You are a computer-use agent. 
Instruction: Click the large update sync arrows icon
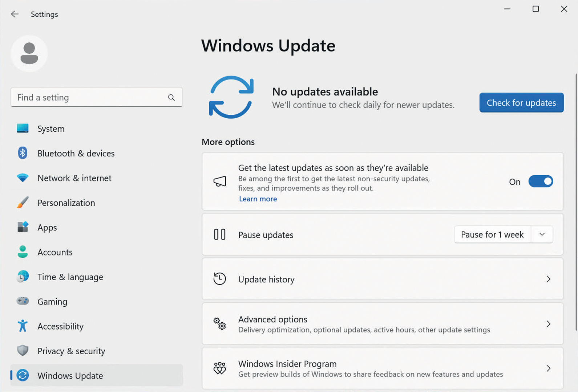[x=231, y=97]
